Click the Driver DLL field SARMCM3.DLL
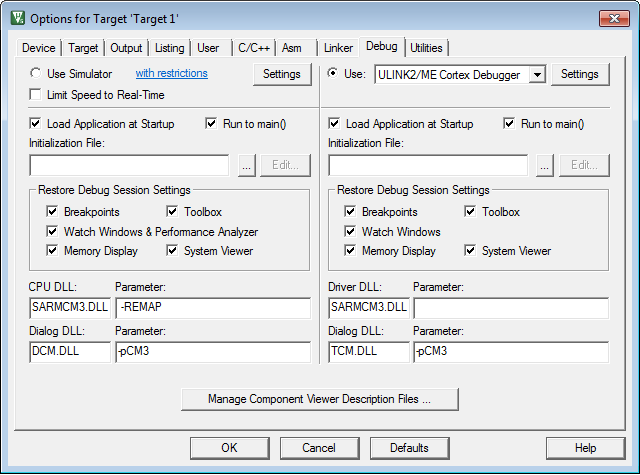The width and height of the screenshot is (640, 475). [x=369, y=308]
